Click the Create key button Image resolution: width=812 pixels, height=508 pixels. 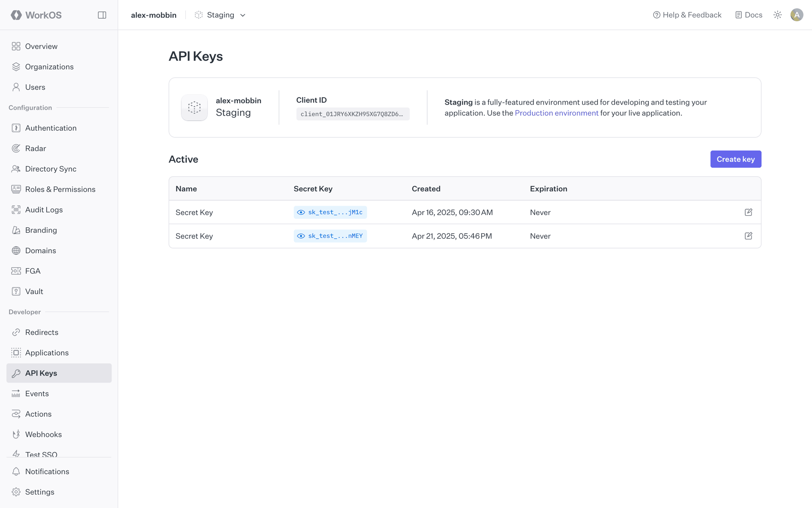click(735, 159)
